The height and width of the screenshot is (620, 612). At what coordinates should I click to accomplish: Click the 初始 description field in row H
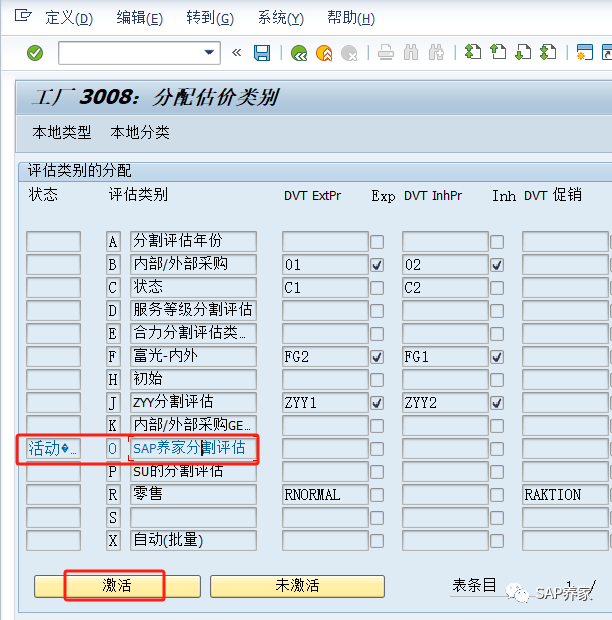click(x=193, y=380)
